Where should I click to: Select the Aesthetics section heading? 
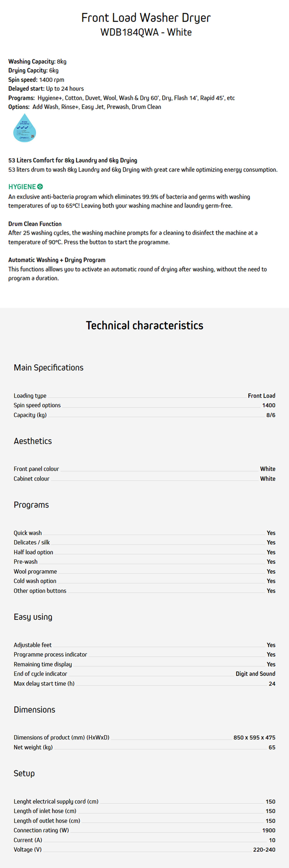pos(33,441)
